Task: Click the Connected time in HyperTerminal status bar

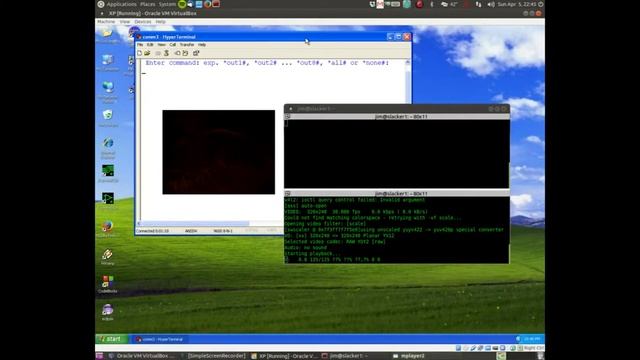Action: (x=152, y=231)
